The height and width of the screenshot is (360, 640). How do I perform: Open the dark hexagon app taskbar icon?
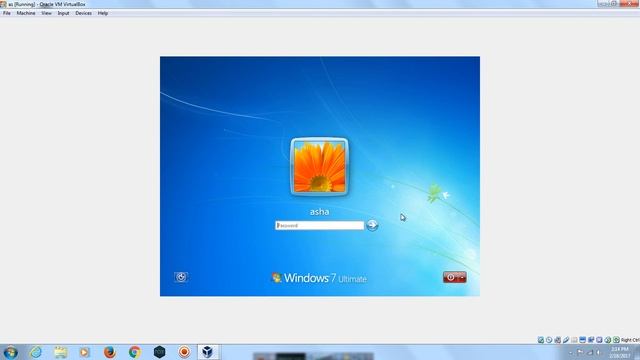159,352
